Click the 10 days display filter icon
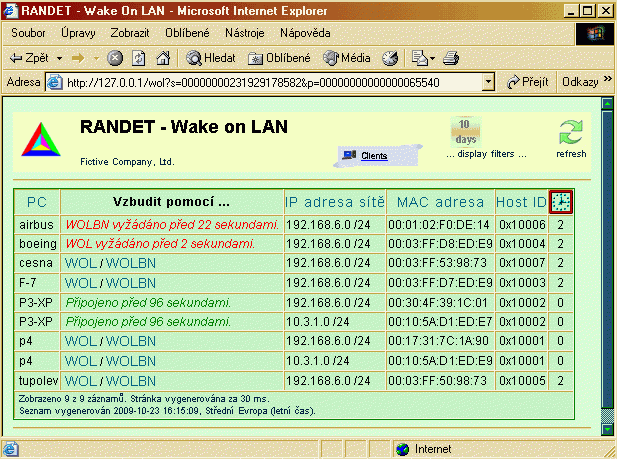This screenshot has height=459, width=617. (466, 132)
